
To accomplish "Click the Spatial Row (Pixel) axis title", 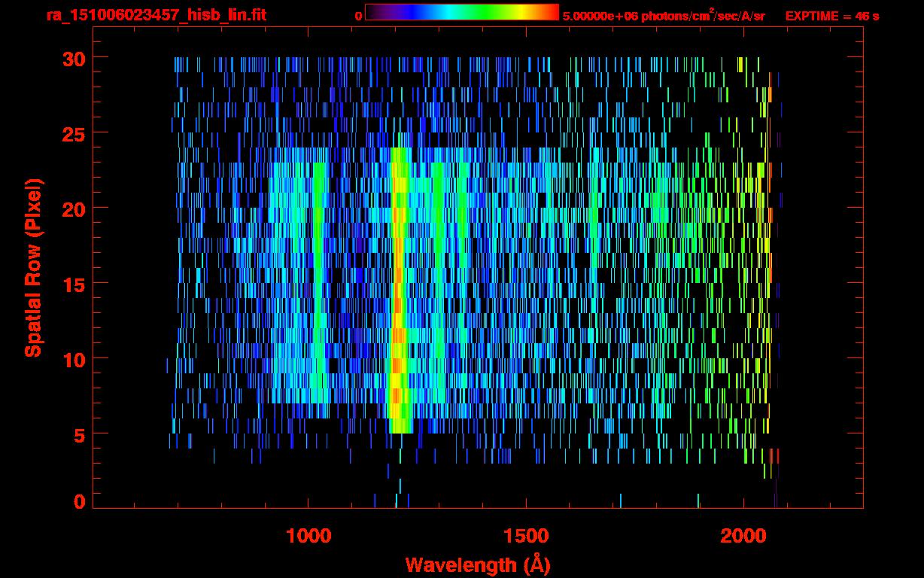I will tap(32, 267).
